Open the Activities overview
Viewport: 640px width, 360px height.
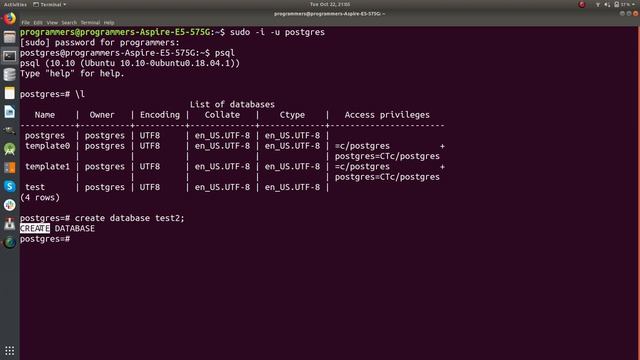[x=15, y=4]
